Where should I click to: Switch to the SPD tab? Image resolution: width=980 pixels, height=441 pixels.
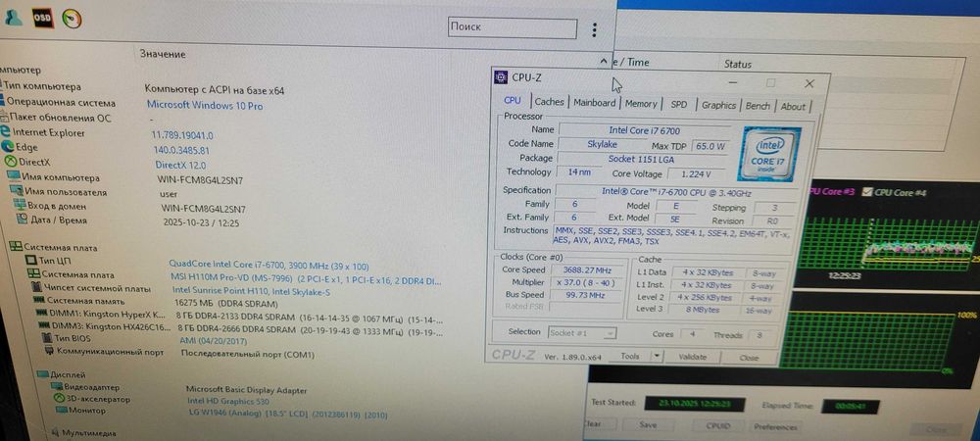679,104
